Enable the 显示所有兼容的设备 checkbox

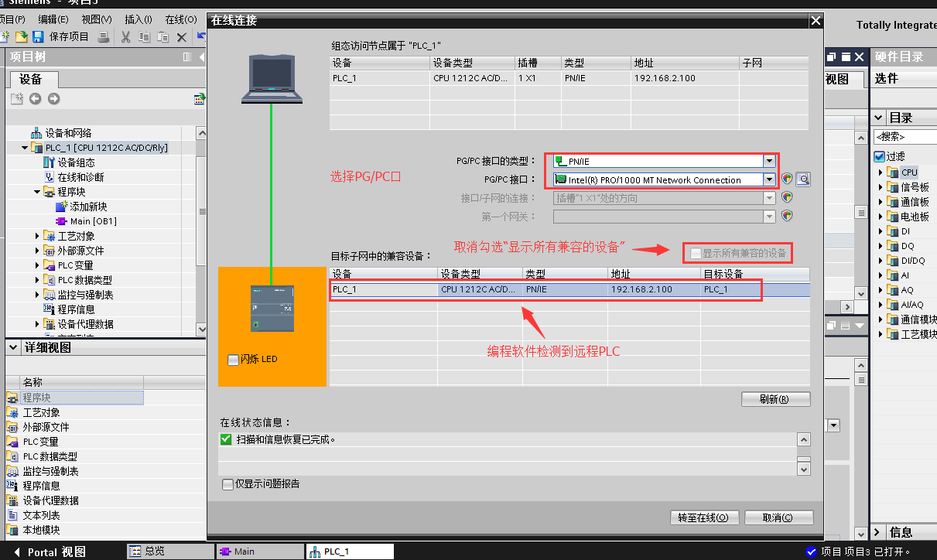click(x=695, y=252)
